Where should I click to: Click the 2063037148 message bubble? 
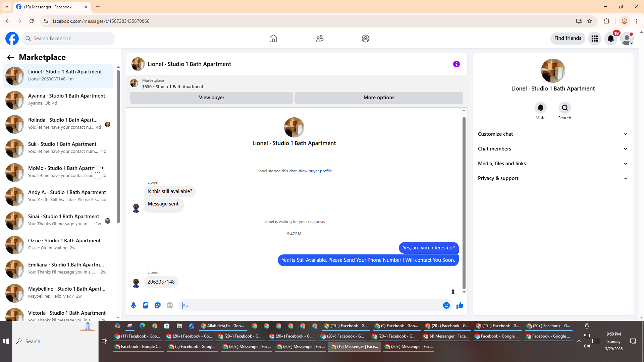point(161,282)
